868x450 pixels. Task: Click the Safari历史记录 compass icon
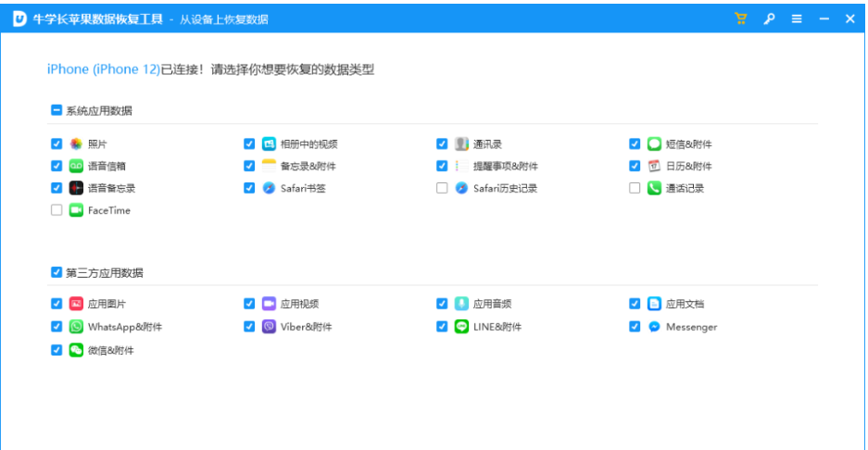click(x=461, y=188)
